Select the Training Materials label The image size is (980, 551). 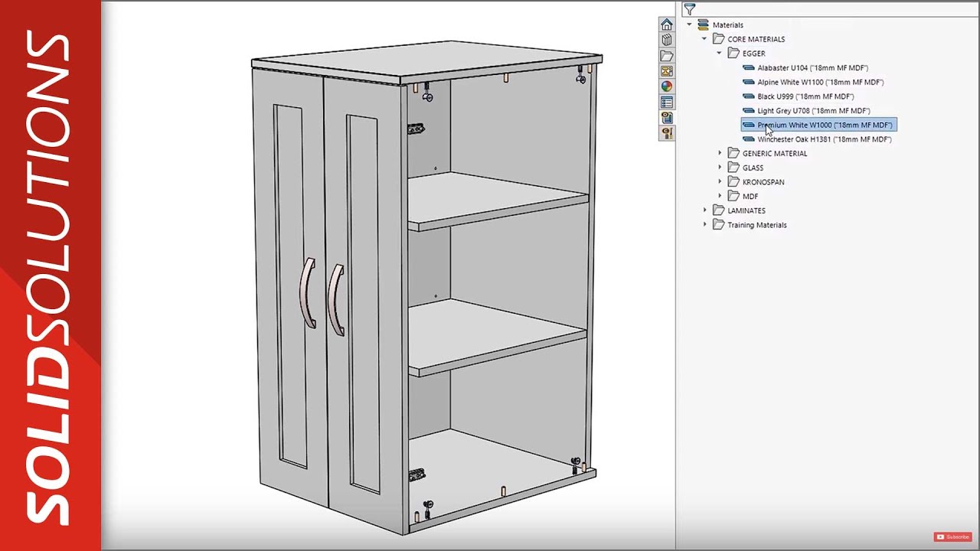[x=757, y=225]
